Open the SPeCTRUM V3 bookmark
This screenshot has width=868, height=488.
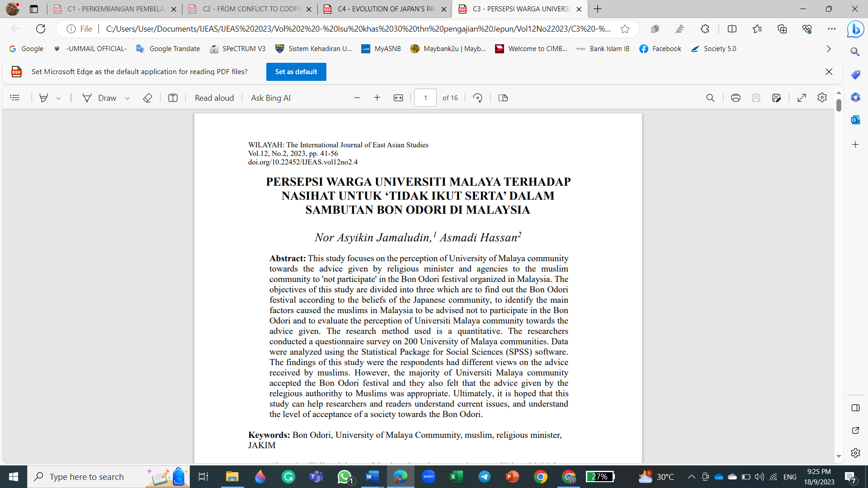coord(238,49)
